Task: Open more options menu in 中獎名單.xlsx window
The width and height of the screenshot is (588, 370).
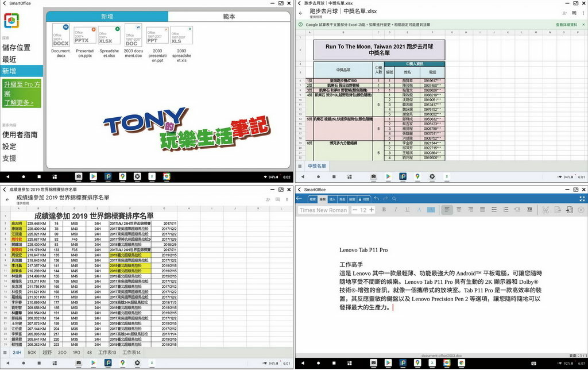Action: pyautogui.click(x=583, y=13)
